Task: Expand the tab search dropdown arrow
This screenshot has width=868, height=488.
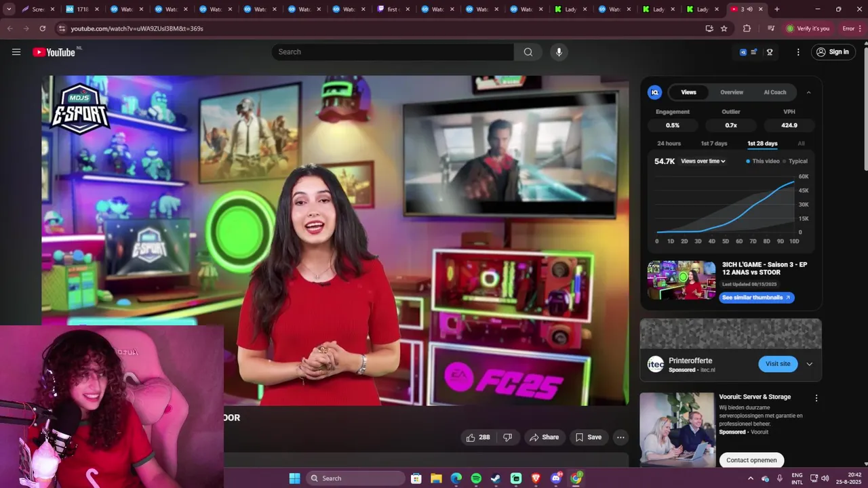Action: tap(9, 9)
